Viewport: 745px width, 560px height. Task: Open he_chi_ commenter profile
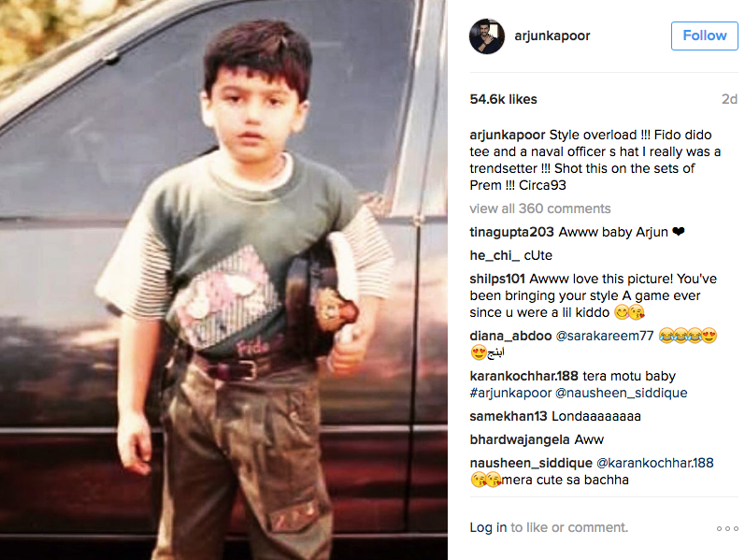tap(494, 255)
